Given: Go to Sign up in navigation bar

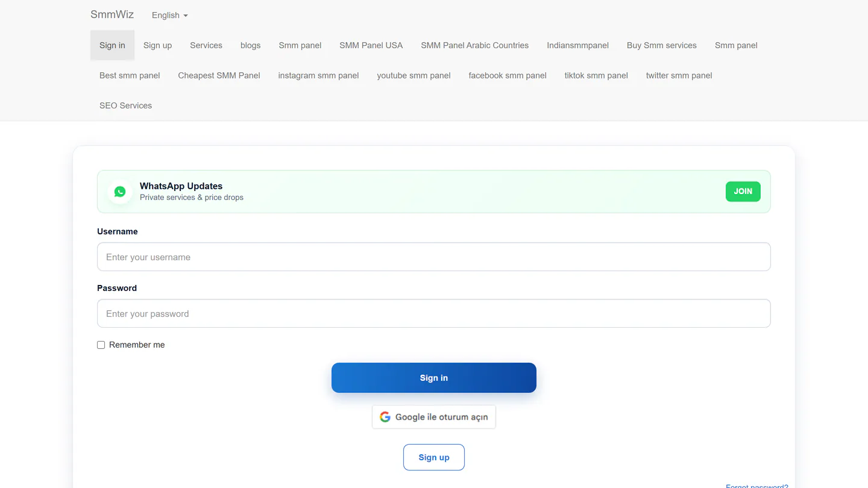Looking at the screenshot, I should click(x=157, y=45).
